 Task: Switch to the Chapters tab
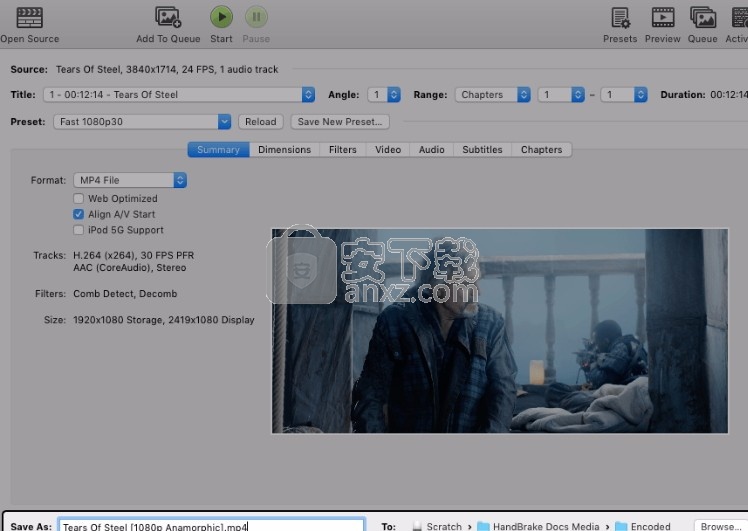541,149
